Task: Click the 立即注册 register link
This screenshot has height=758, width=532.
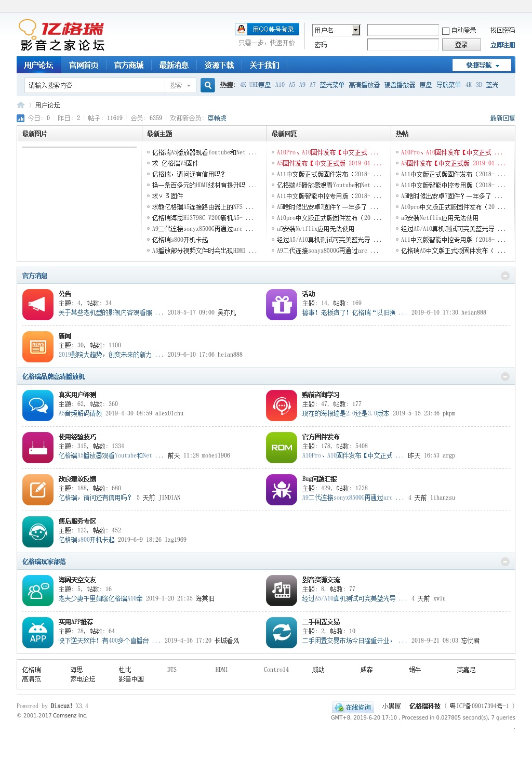Action: 502,45
